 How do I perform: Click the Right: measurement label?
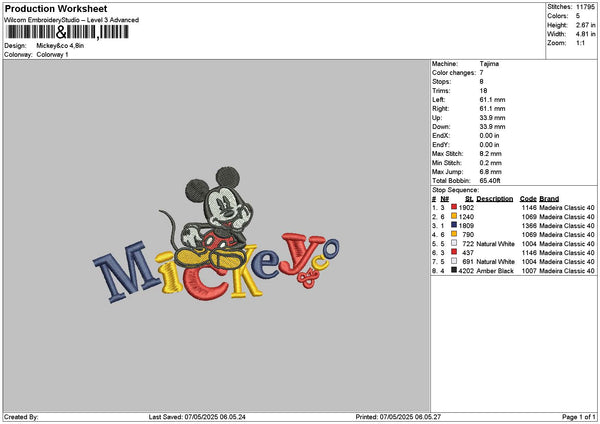click(440, 109)
